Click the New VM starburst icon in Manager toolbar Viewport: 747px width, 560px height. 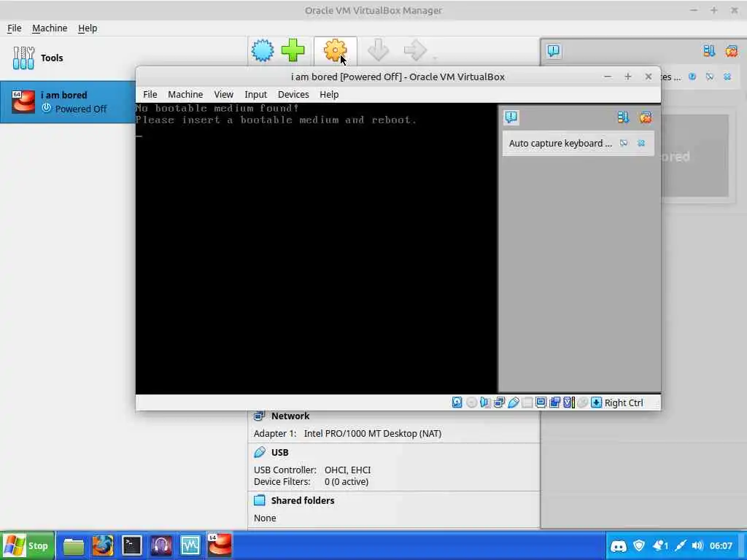263,50
